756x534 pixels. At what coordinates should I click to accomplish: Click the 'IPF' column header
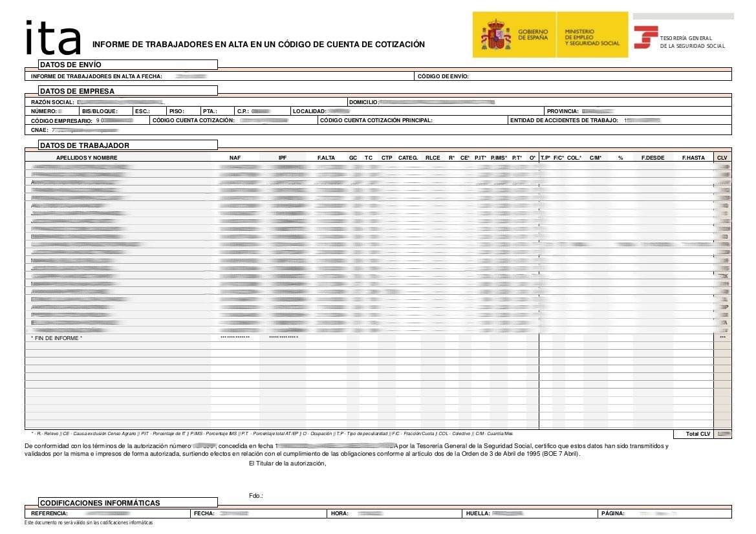coord(283,158)
